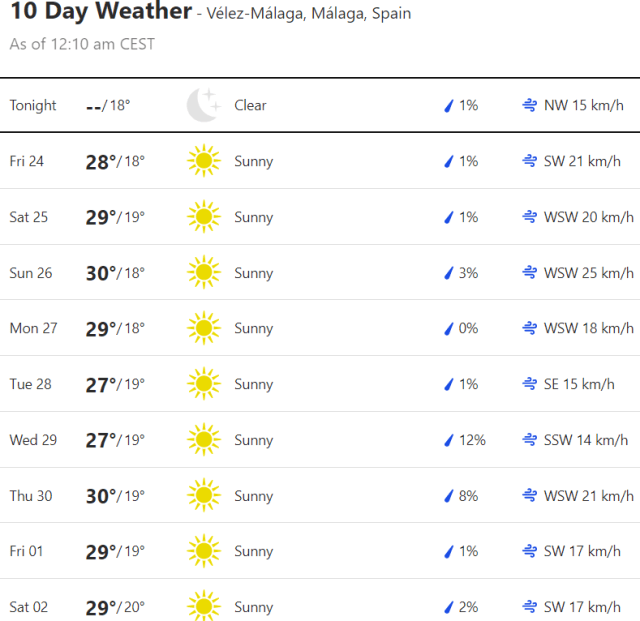Expand the Sat 25 day details
Viewport: 640px width, 621px height.
pyautogui.click(x=320, y=217)
